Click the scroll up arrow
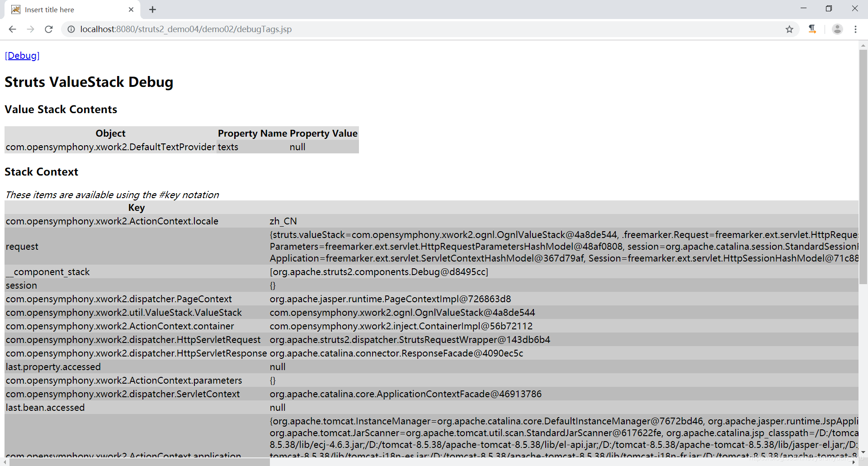 863,45
